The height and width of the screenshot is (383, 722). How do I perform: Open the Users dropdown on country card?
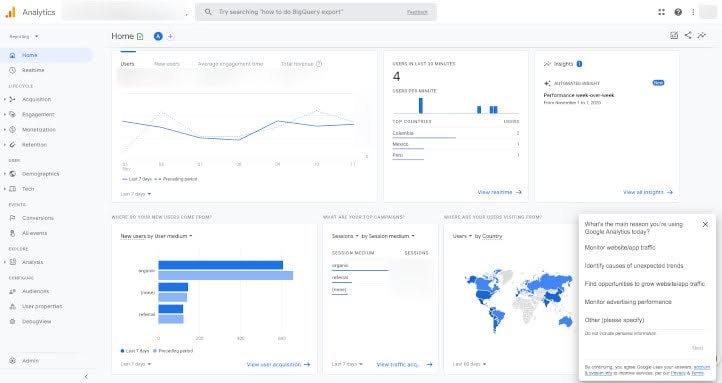click(462, 236)
